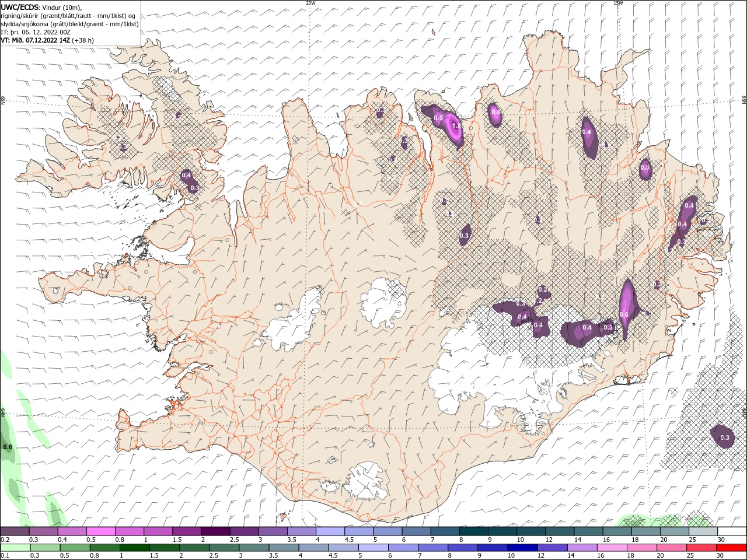Click the 0.3 label on the north-central snow blob

pyautogui.click(x=465, y=236)
